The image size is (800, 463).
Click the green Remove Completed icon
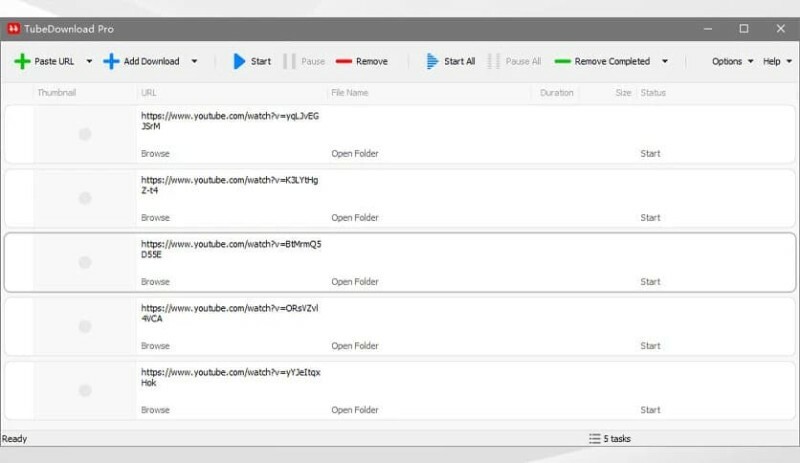tap(563, 61)
